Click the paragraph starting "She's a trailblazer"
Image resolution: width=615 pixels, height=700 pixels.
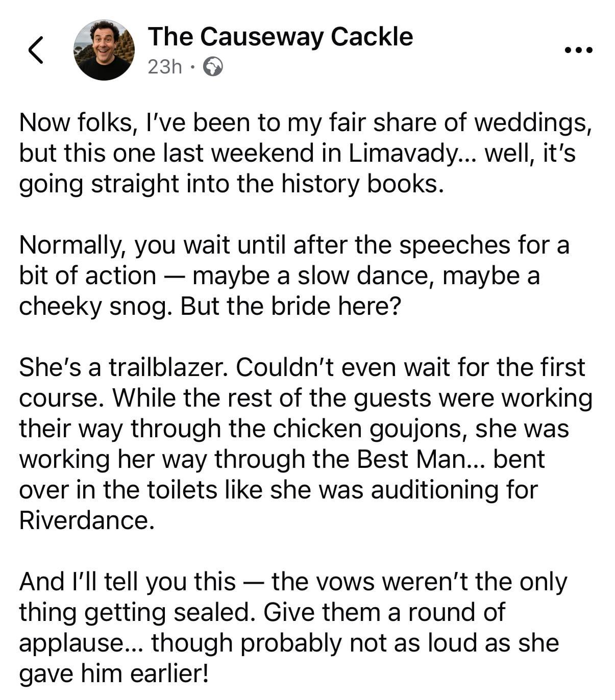305,443
